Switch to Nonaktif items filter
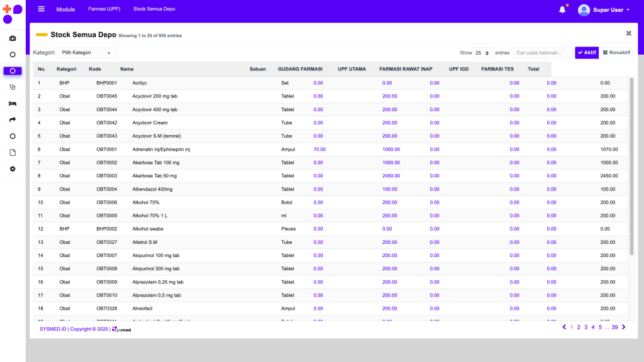The height and width of the screenshot is (362, 644). 616,53
